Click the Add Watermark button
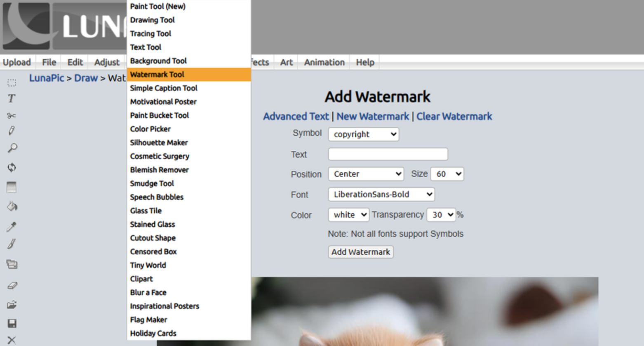This screenshot has height=346, width=644. [361, 252]
